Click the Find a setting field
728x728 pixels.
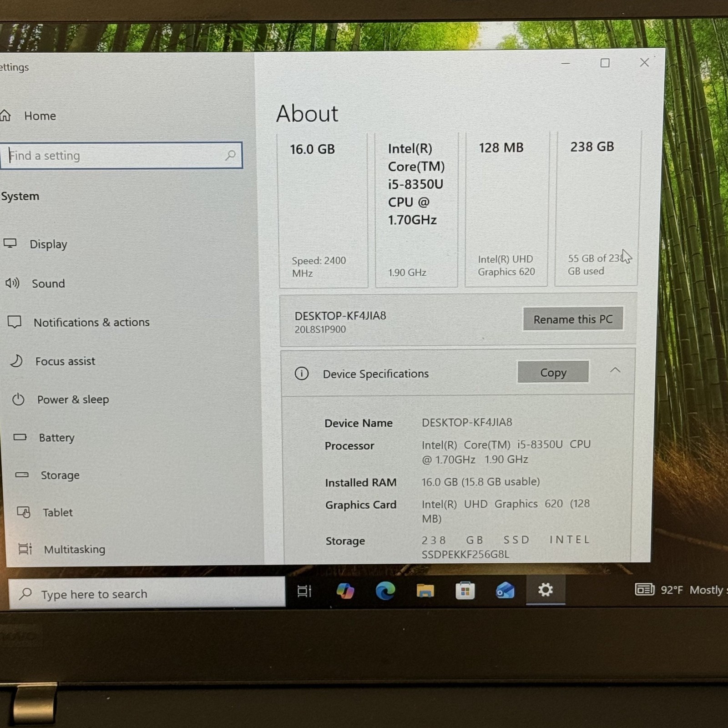coord(121,155)
